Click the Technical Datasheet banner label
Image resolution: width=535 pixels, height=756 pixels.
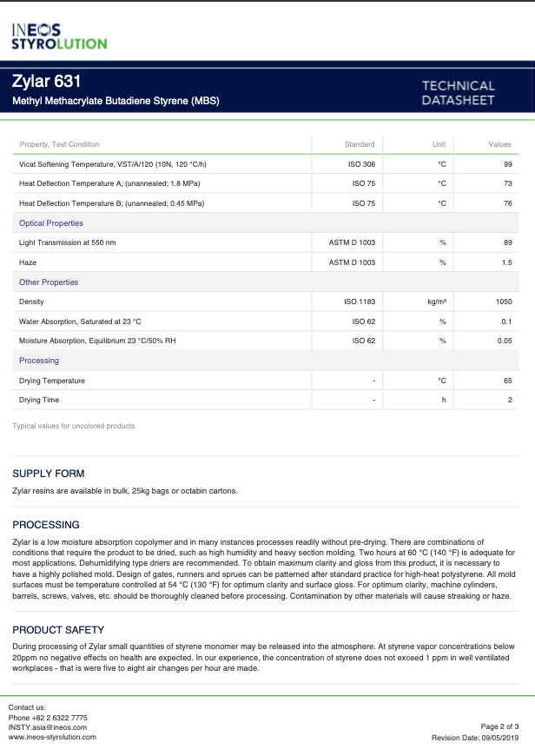pyautogui.click(x=458, y=93)
